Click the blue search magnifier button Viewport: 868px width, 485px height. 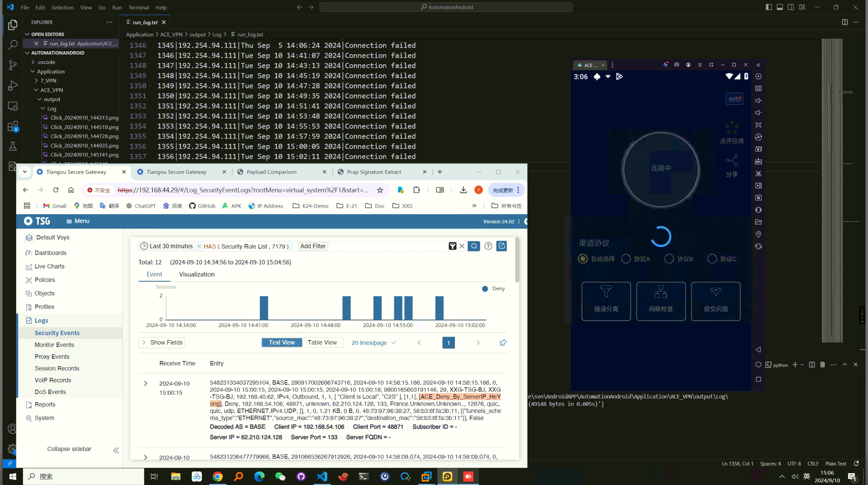point(474,246)
